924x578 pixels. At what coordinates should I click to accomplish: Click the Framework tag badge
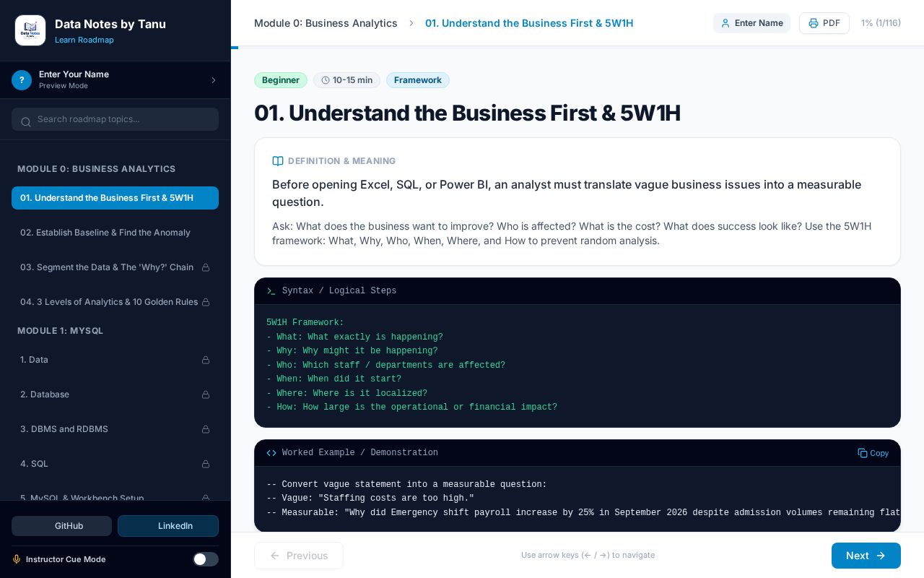[x=418, y=80]
